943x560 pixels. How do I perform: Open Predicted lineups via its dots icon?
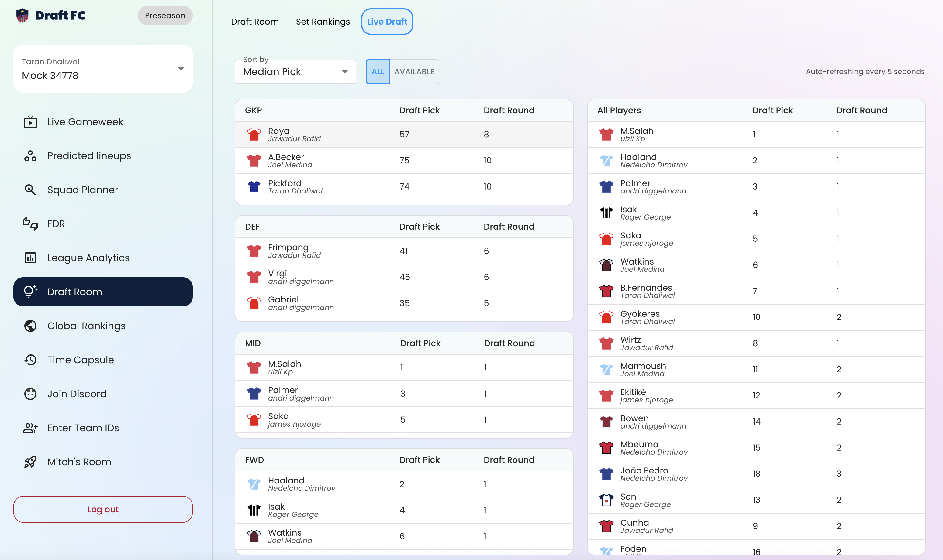click(30, 156)
